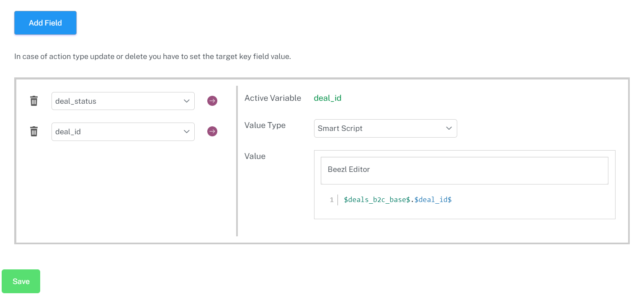The height and width of the screenshot is (302, 644).
Task: Click the purple arrow beside deal_id
Action: pyautogui.click(x=212, y=132)
